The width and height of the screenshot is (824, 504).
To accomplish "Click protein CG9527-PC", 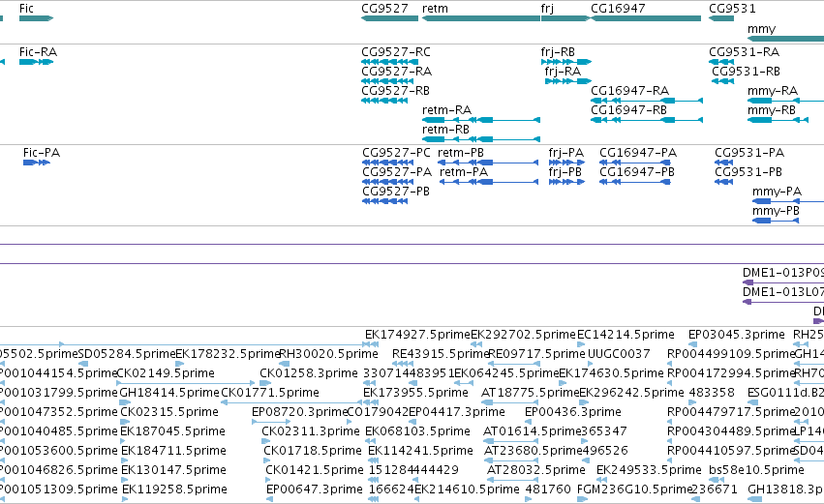I will coord(388,163).
